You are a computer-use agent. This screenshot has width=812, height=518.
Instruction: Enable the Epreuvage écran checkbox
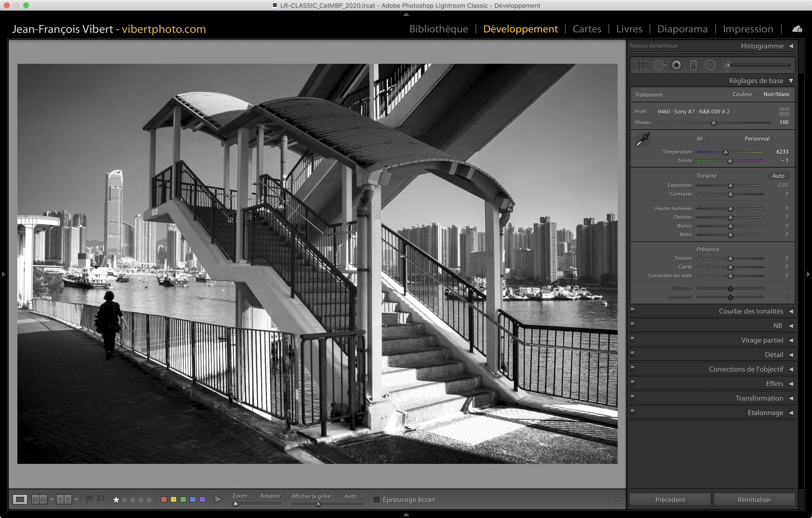(x=377, y=499)
